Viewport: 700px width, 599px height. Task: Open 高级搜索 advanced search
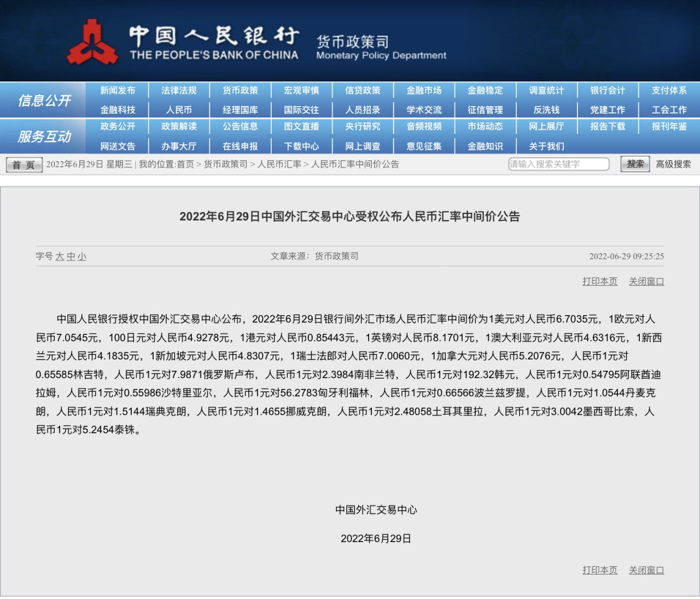(x=673, y=164)
